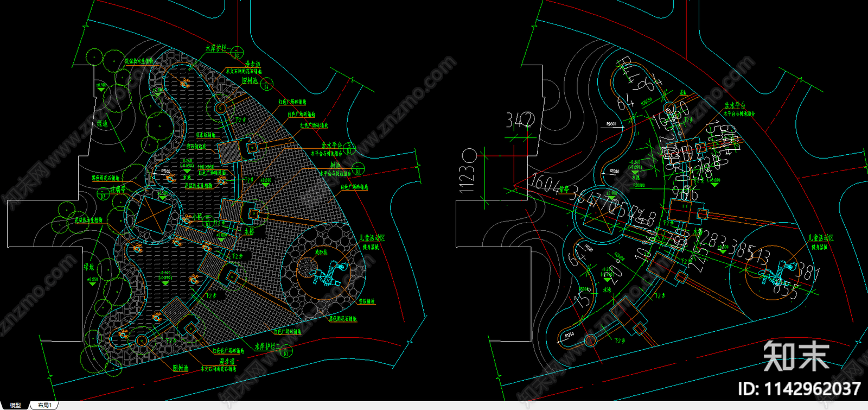Viewport: 868px width, 410px height.
Task: Click the playground equipment symbol in dimension plan
Action: tap(777, 273)
